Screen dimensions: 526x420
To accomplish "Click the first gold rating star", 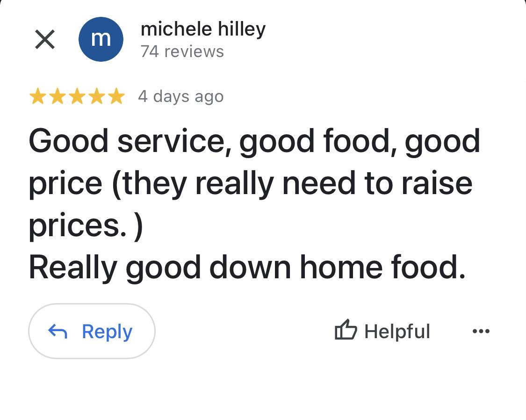I will coord(37,97).
